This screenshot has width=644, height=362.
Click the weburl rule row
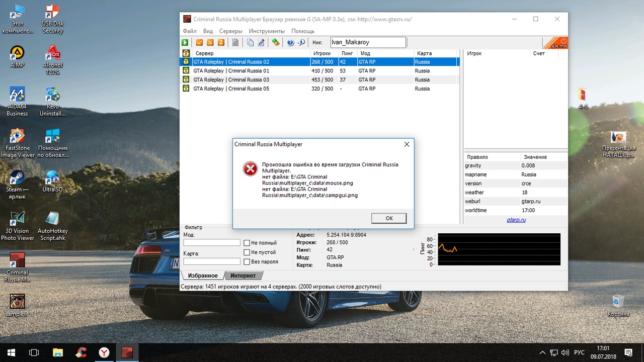click(x=516, y=201)
